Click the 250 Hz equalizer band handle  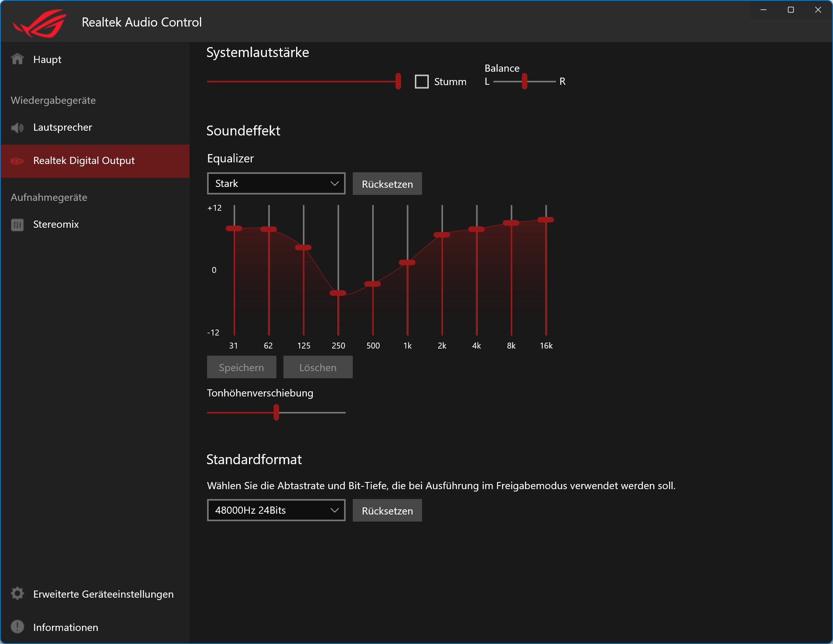coord(338,293)
